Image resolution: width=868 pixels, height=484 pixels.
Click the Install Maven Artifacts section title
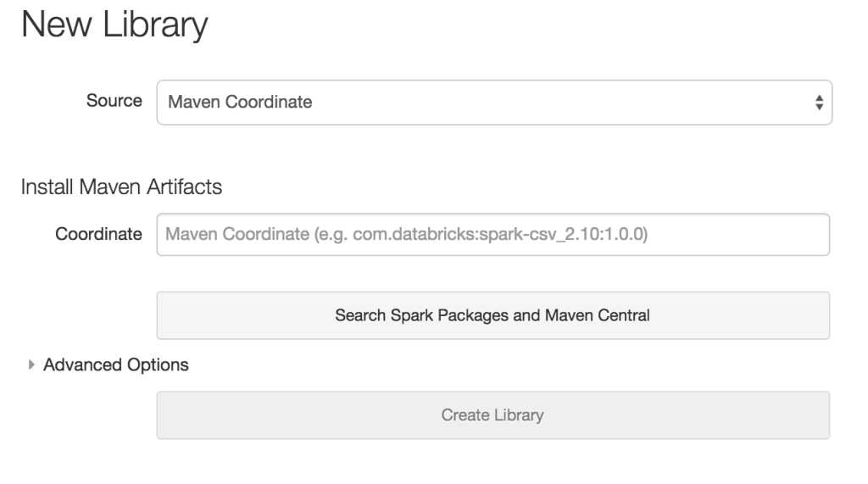pyautogui.click(x=122, y=187)
